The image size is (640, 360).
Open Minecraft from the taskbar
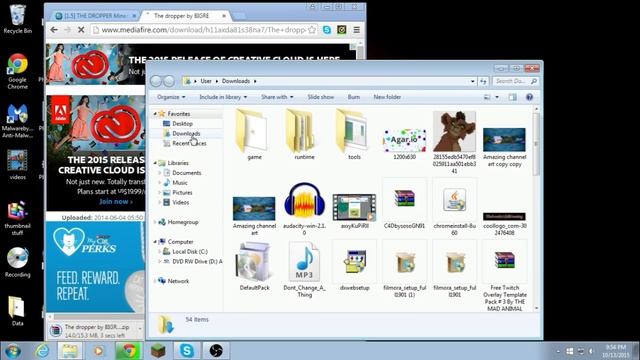click(x=158, y=351)
